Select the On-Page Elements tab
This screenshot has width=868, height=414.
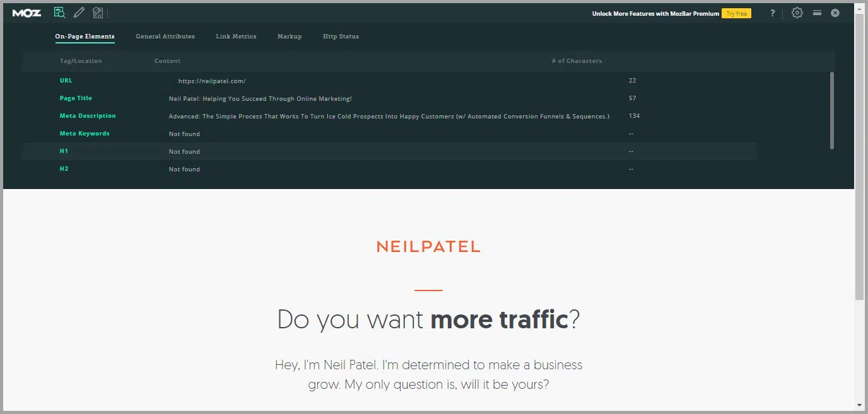click(85, 37)
